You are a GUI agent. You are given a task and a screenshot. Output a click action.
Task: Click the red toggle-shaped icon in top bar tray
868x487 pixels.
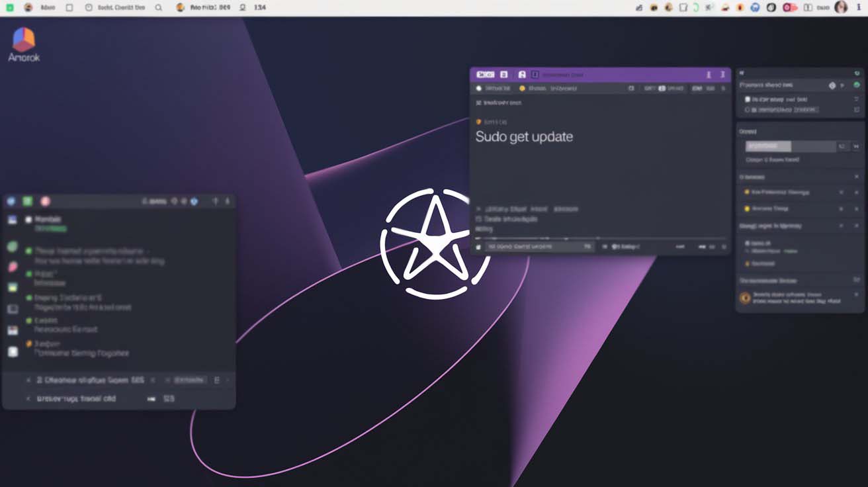(x=790, y=7)
